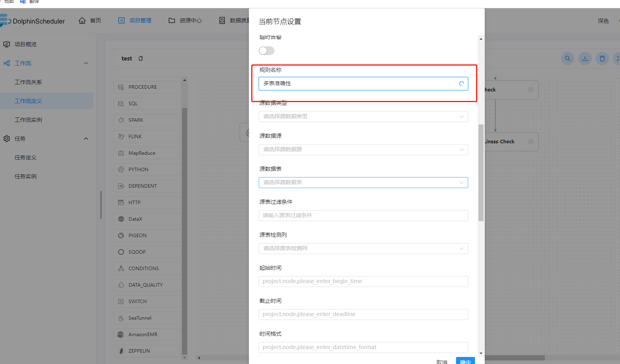Click the CONDITIONS task icon

tap(121, 269)
